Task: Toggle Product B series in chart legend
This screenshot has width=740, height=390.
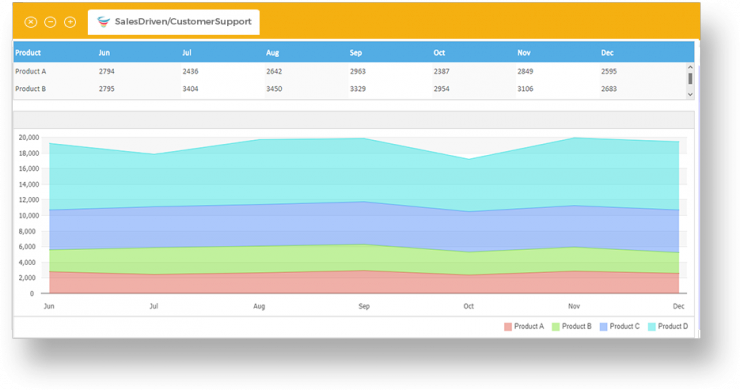Action: coord(572,326)
